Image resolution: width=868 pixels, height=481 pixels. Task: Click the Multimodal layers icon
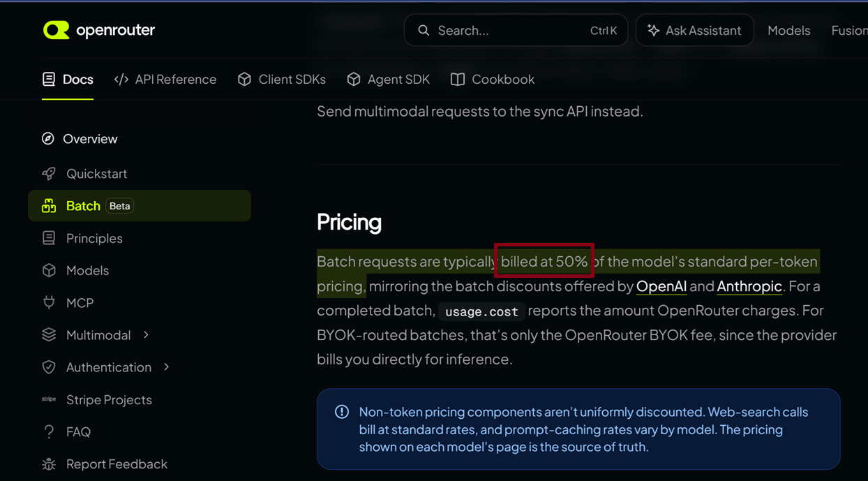(49, 335)
